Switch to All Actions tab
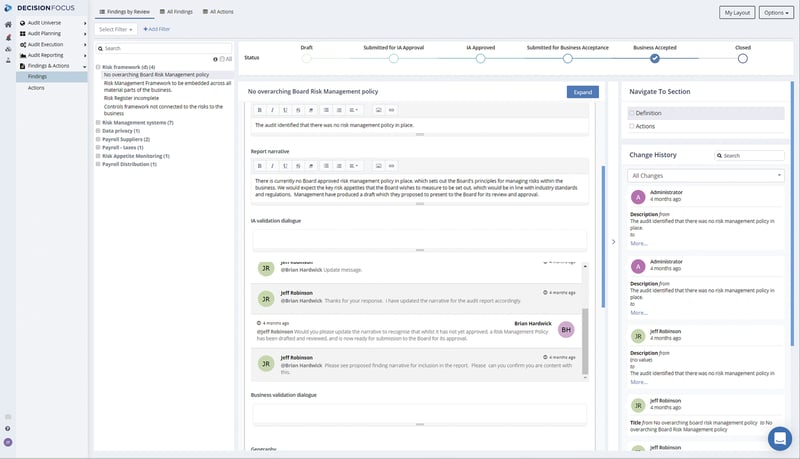 pos(218,12)
